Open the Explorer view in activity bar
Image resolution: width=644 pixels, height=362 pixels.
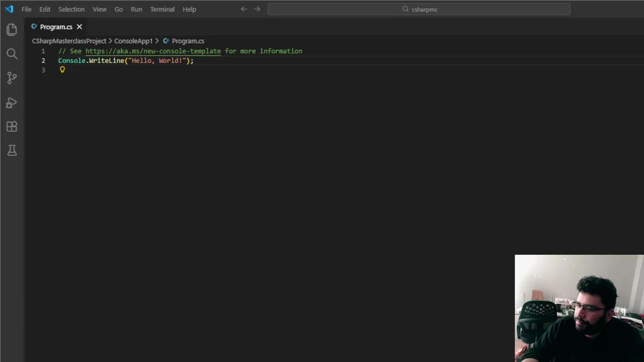pyautogui.click(x=12, y=30)
